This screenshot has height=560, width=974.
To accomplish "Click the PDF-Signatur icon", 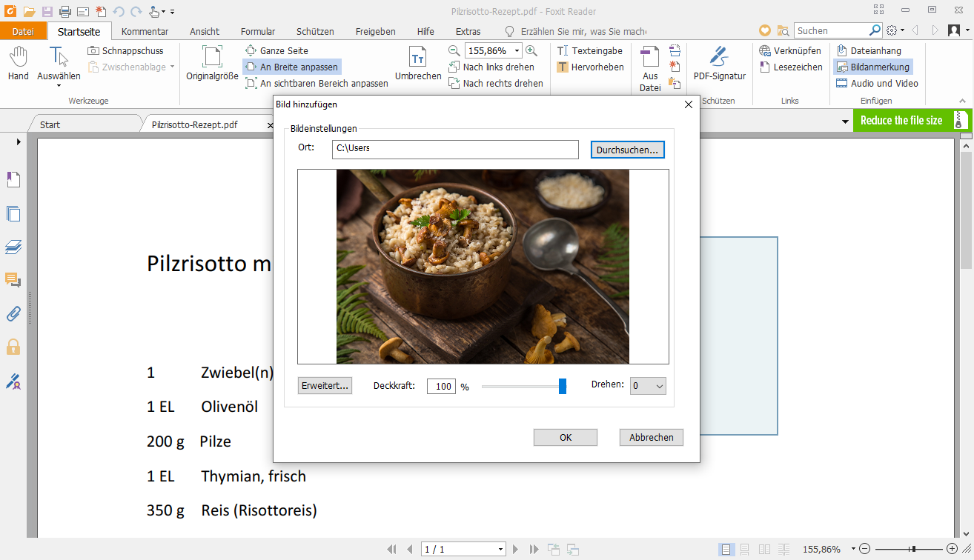I will (x=719, y=63).
